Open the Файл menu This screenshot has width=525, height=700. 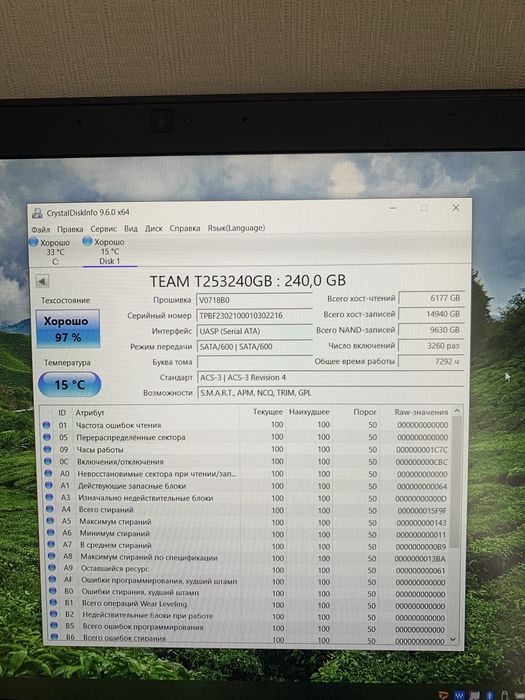click(x=41, y=229)
